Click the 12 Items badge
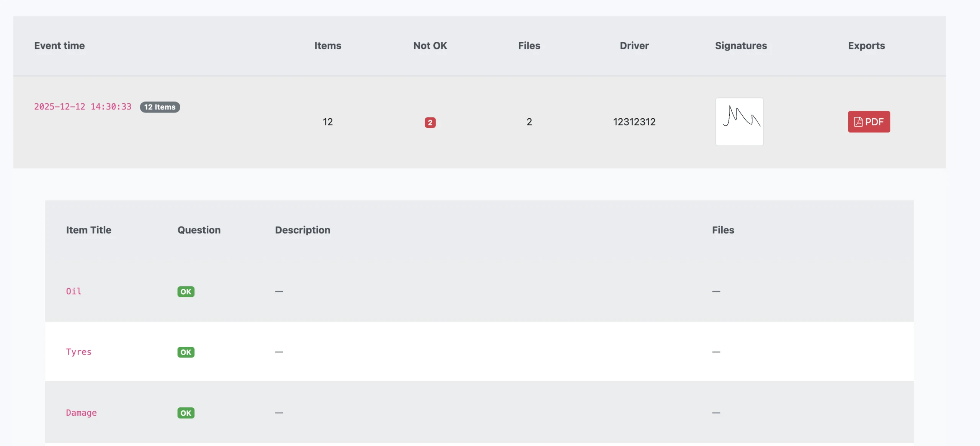This screenshot has width=980, height=446. pyautogui.click(x=160, y=107)
